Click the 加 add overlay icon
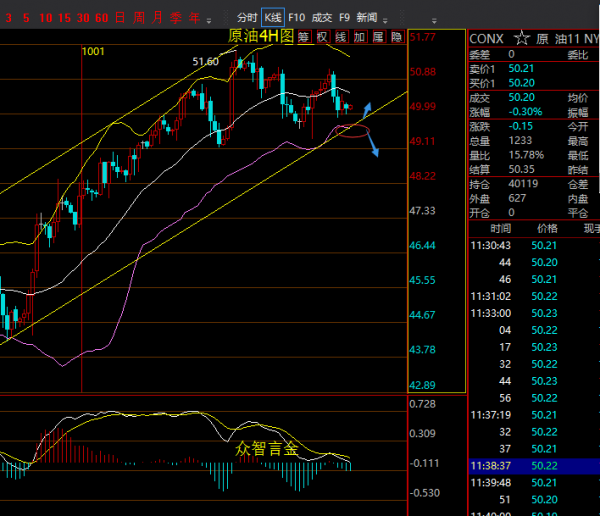Screen dimensions: 600x516 point(360,37)
